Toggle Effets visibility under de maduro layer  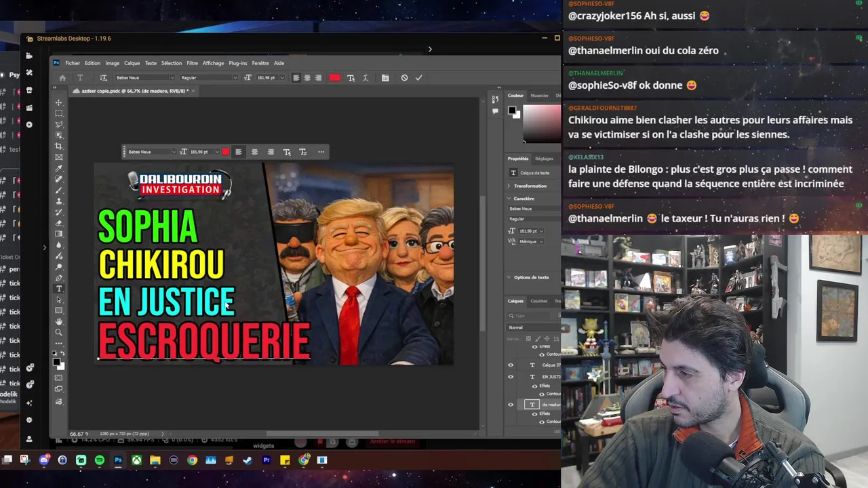click(534, 413)
